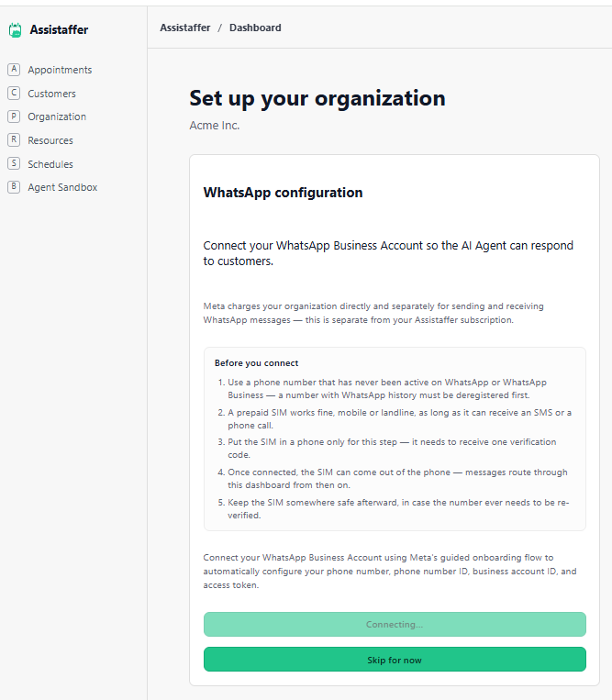Click the 'Connect your WhatsApp Business Account so' paragraph

click(388, 253)
